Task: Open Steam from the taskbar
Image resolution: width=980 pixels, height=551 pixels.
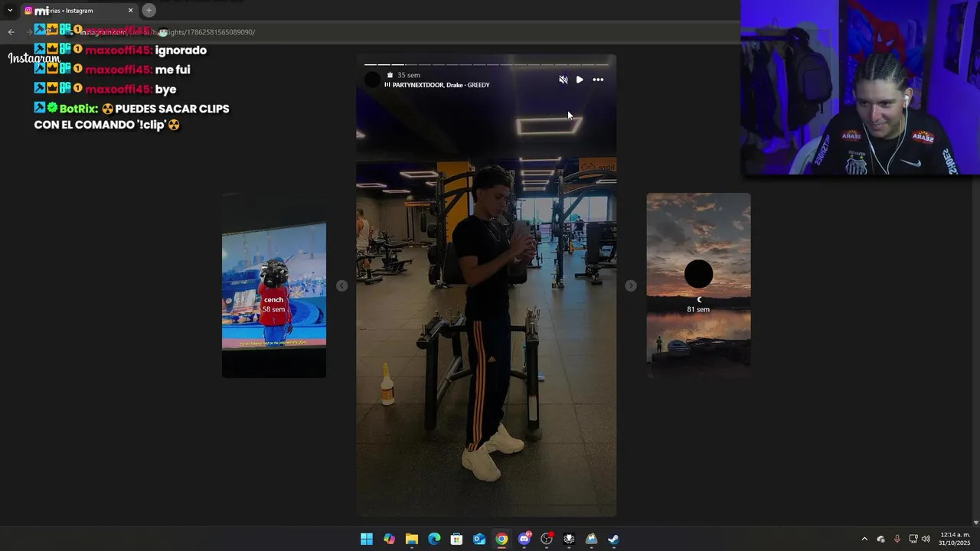Action: (613, 539)
